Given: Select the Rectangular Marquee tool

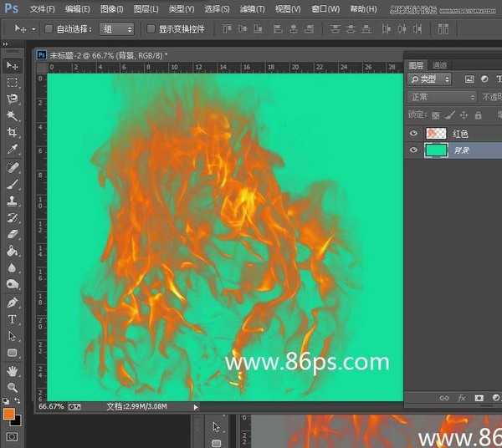Looking at the screenshot, I should pos(13,82).
